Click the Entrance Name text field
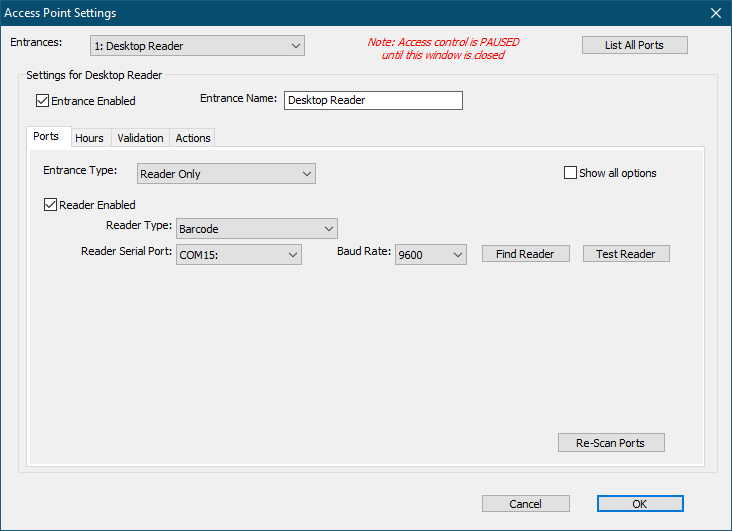Viewport: 732px width, 531px height. click(373, 100)
